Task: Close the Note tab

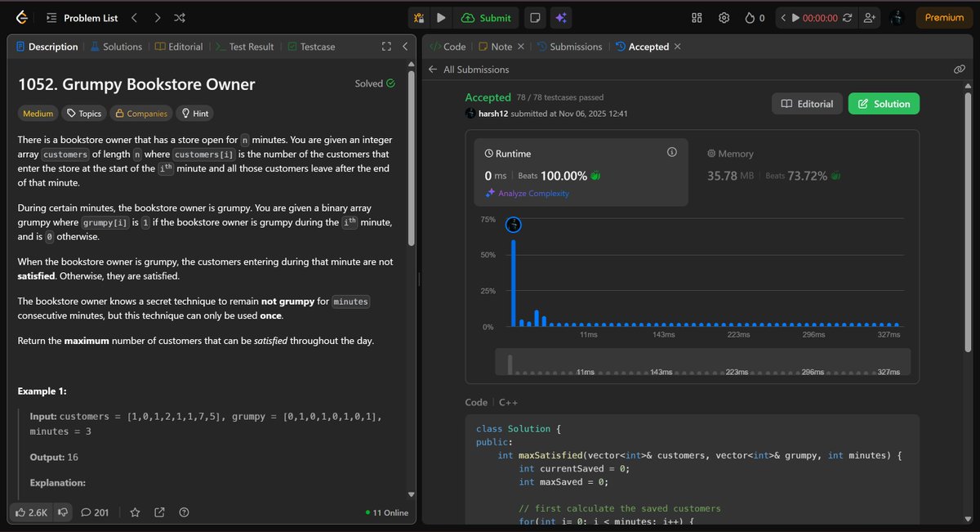Action: click(521, 47)
